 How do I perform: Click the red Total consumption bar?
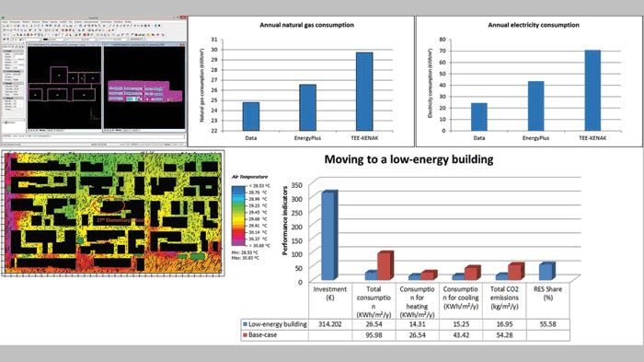(x=385, y=265)
